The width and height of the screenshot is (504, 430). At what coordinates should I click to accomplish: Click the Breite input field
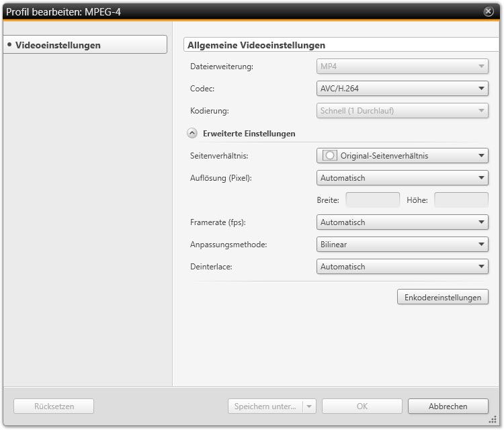pos(372,200)
